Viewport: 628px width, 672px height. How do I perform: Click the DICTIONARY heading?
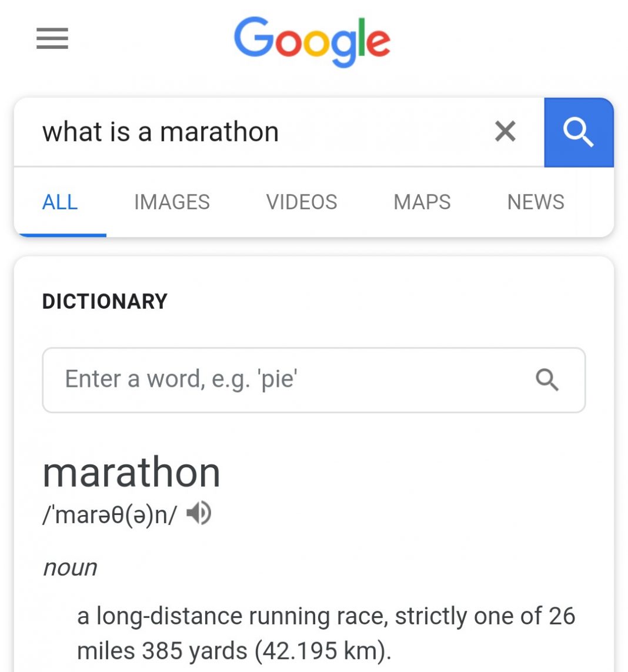pyautogui.click(x=105, y=302)
